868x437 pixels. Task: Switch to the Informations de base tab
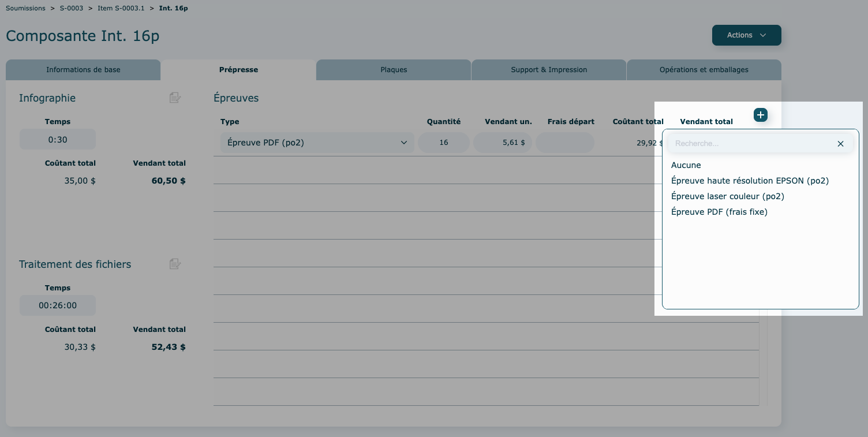[83, 70]
